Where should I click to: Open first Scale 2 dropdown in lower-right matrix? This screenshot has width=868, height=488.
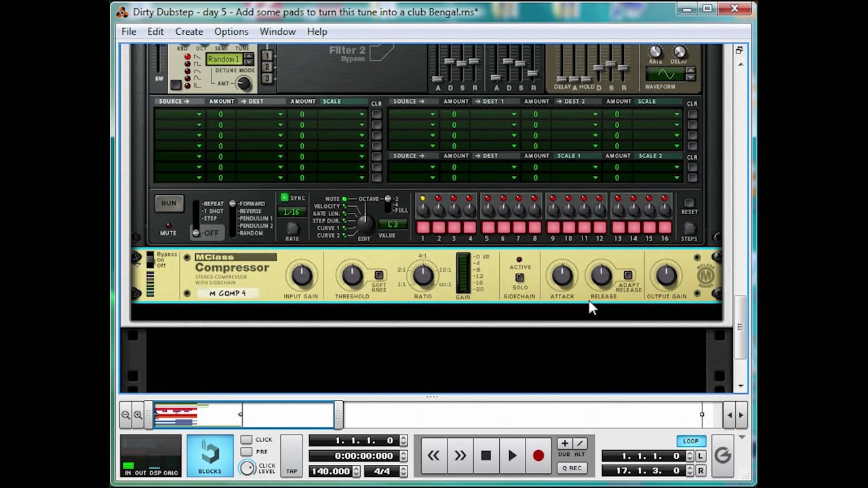658,167
